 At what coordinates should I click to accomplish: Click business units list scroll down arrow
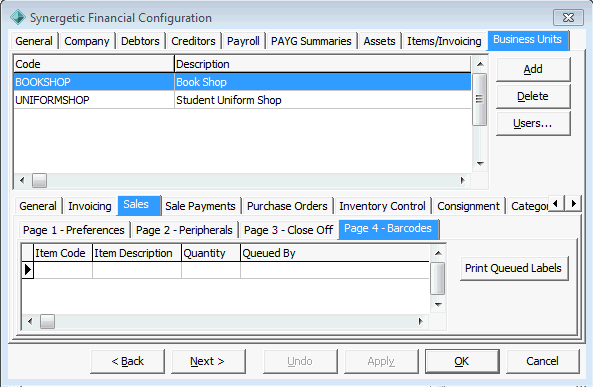(480, 163)
